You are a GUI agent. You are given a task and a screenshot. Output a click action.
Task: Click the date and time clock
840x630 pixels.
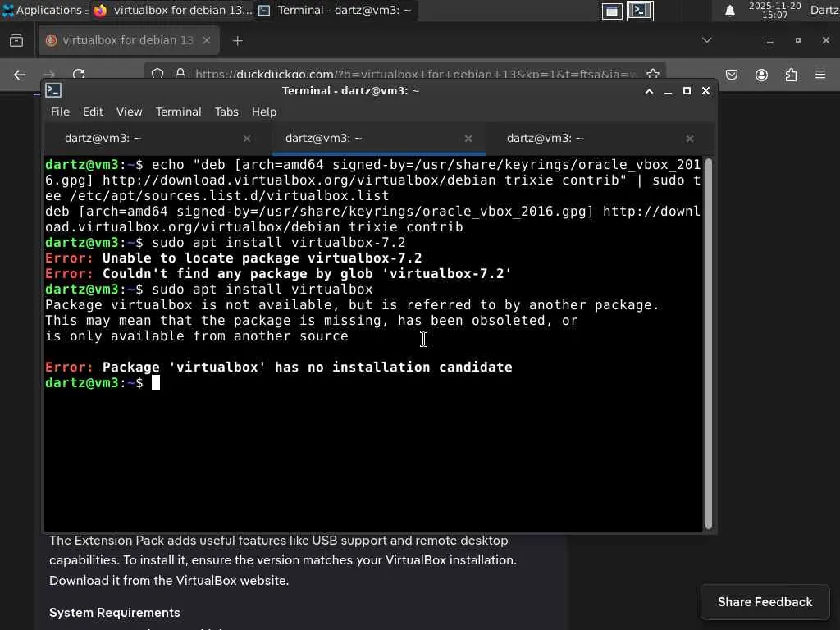pyautogui.click(x=774, y=10)
